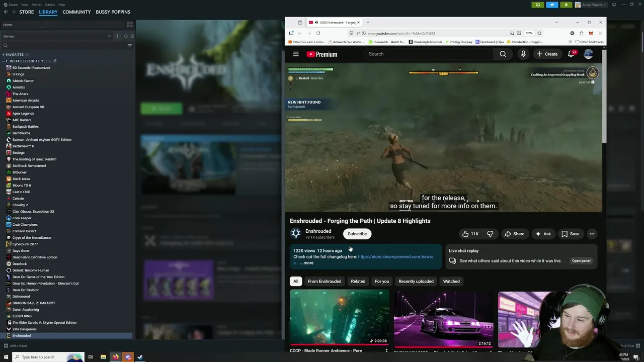Open YouTube hamburger guide menu
This screenshot has width=644, height=362.
296,54
